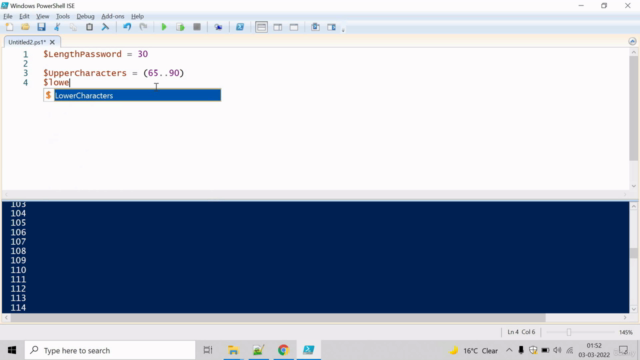Image resolution: width=640 pixels, height=360 pixels.
Task: Click line number 2 in the gutter
Action: [25, 63]
